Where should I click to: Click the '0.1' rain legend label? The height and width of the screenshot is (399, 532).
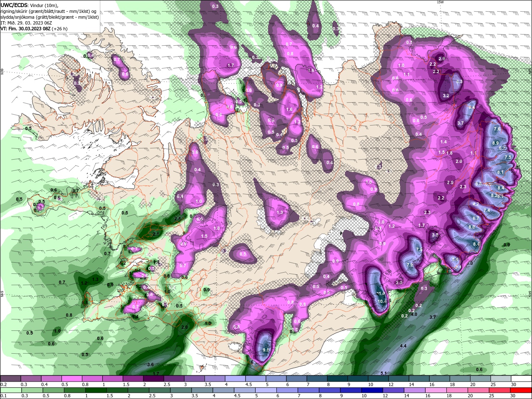point(3,396)
